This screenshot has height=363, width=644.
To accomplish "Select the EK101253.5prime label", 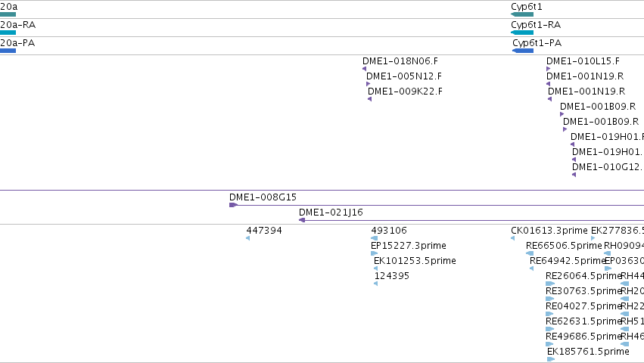I will pos(415,261).
